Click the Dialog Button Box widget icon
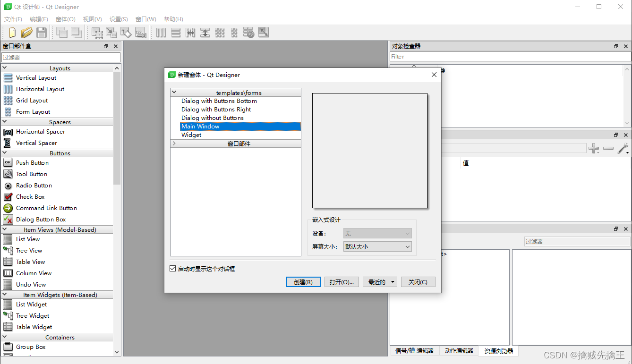 pos(8,220)
